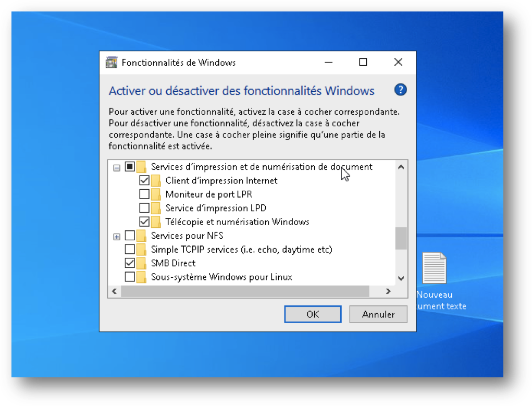Enable Sous-système Windows pour Linux checkbox
Image resolution: width=532 pixels, height=406 pixels.
click(130, 277)
